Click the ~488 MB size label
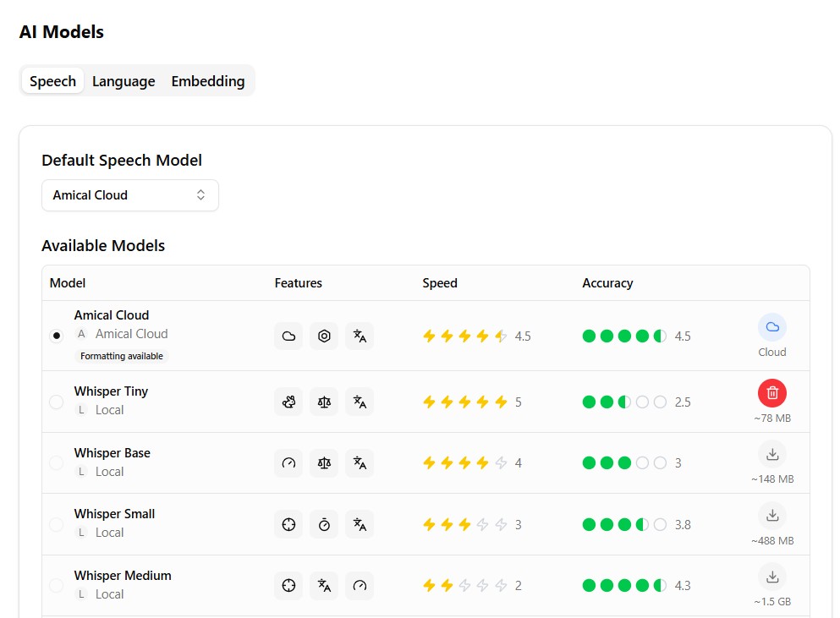The width and height of the screenshot is (840, 618). (x=772, y=541)
